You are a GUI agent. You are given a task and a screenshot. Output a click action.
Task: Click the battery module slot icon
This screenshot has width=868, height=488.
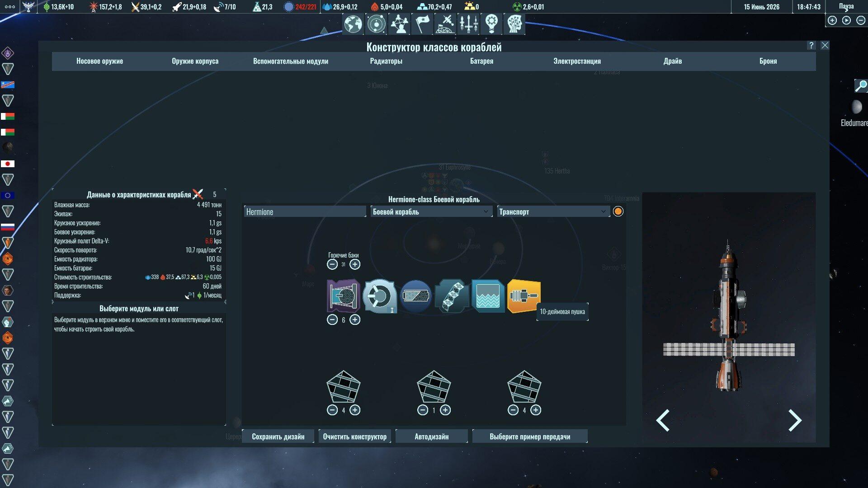[415, 296]
